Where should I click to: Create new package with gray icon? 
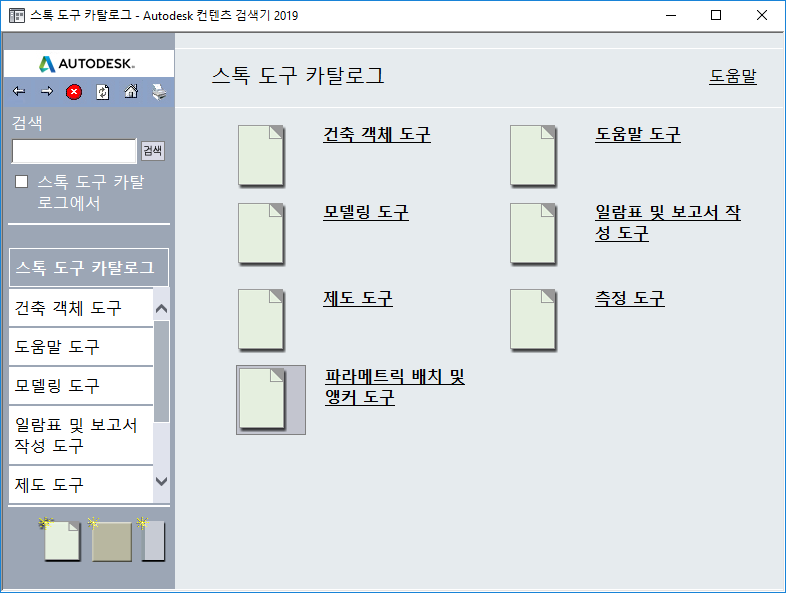coord(152,540)
